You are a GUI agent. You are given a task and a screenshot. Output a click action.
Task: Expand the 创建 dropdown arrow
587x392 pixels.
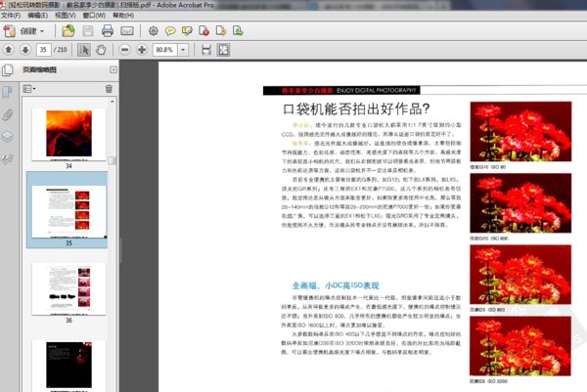coord(42,31)
